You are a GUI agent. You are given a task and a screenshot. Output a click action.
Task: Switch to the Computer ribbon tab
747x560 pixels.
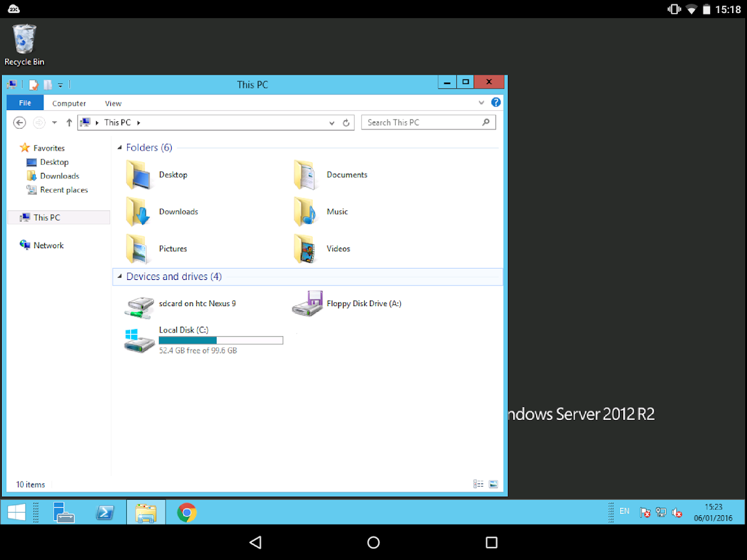pyautogui.click(x=69, y=103)
